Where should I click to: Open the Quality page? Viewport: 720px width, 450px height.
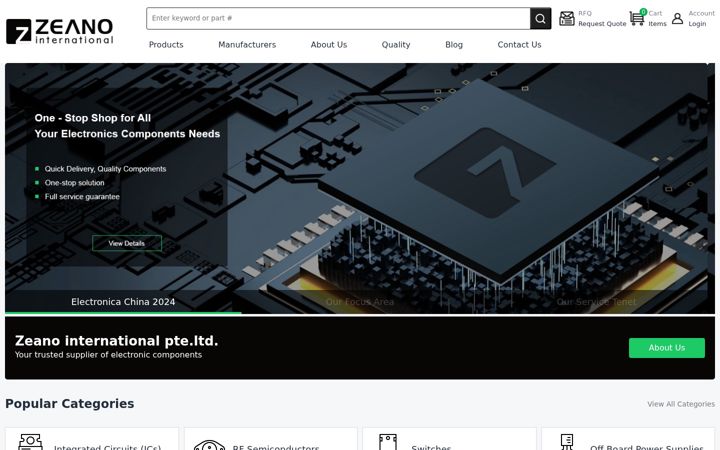point(396,45)
